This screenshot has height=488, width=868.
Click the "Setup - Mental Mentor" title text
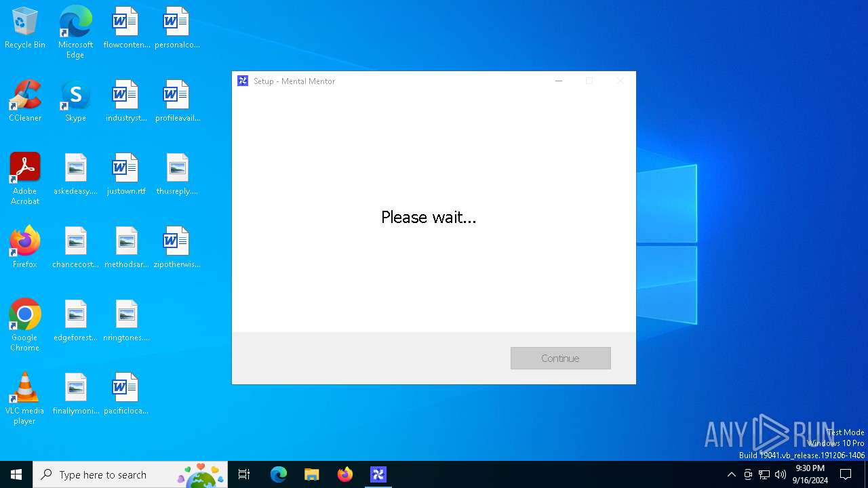(294, 81)
